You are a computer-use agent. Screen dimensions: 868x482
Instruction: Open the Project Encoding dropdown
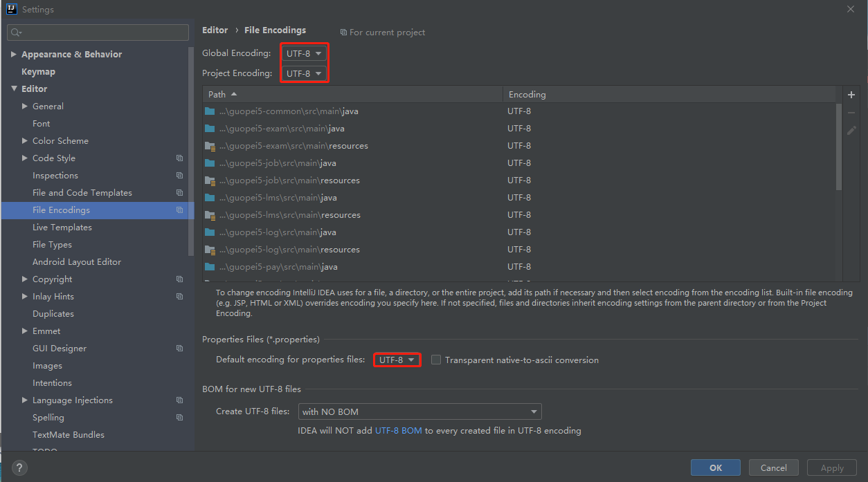tap(304, 73)
